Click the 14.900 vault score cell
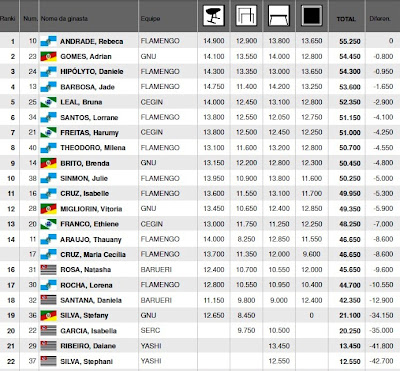 [x=214, y=41]
